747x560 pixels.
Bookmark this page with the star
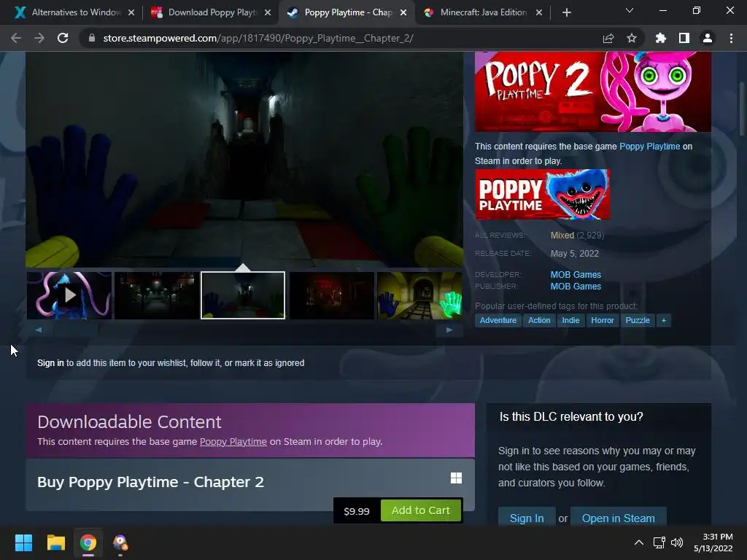pos(632,38)
